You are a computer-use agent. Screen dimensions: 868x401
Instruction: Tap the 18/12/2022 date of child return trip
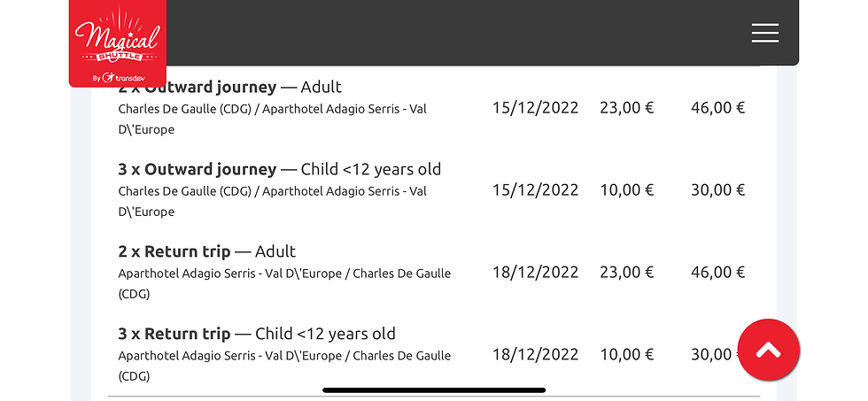pos(535,355)
